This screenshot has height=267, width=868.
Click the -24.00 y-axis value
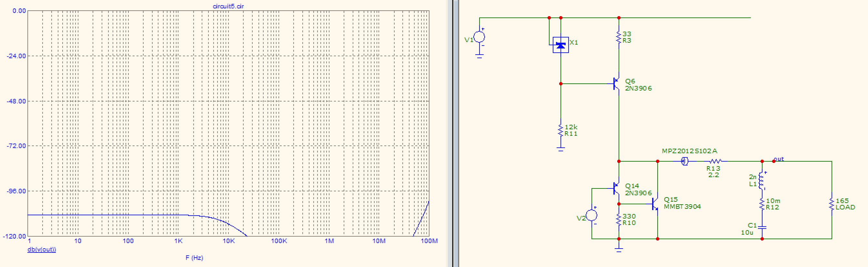pyautogui.click(x=16, y=56)
